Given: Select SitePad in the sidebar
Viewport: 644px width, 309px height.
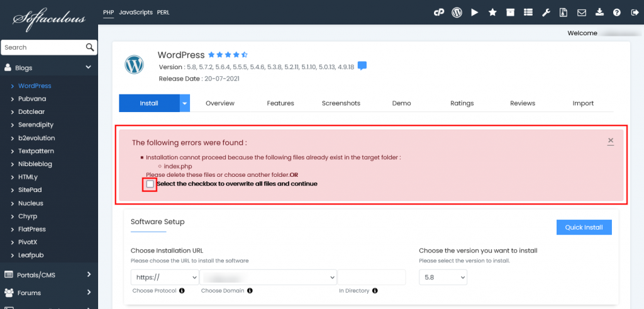Looking at the screenshot, I should (x=30, y=190).
